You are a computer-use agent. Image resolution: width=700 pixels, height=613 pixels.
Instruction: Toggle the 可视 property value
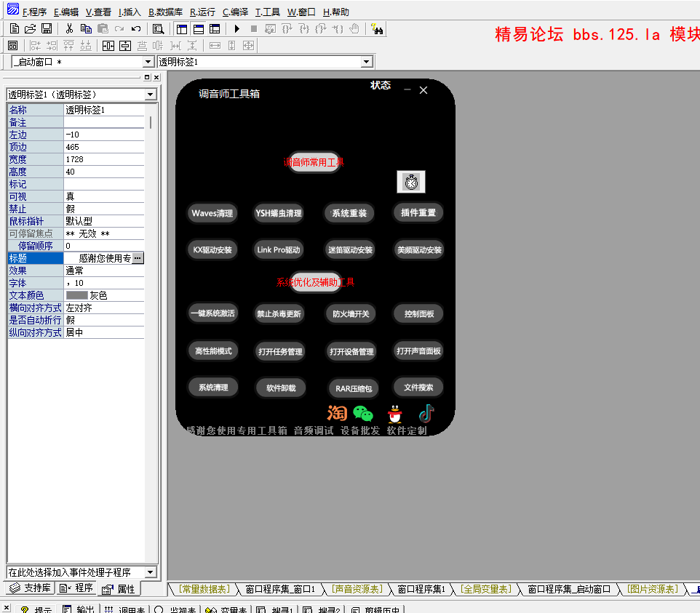pyautogui.click(x=102, y=196)
